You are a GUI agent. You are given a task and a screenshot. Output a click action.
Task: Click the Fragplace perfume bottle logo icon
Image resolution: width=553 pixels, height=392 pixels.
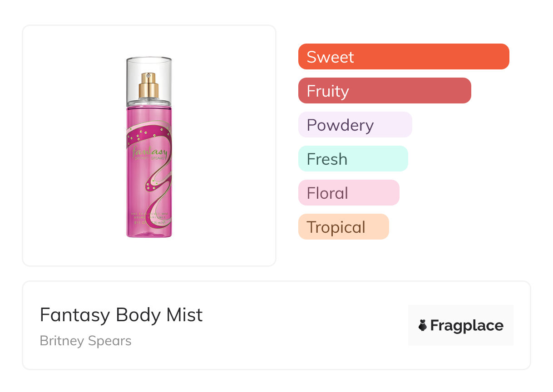(423, 325)
